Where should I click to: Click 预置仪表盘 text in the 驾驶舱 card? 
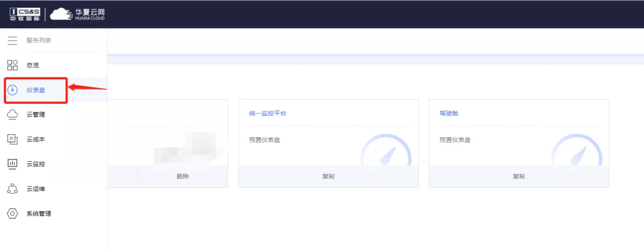coord(455,140)
